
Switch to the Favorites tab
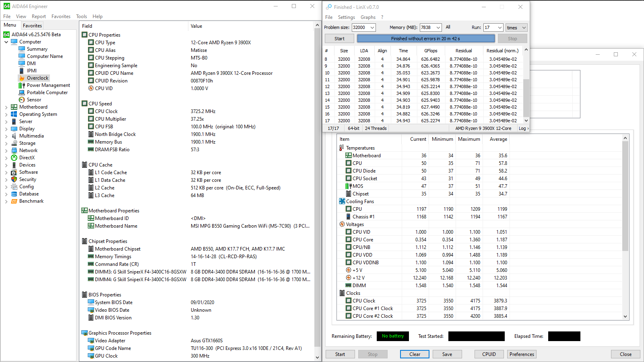click(32, 25)
